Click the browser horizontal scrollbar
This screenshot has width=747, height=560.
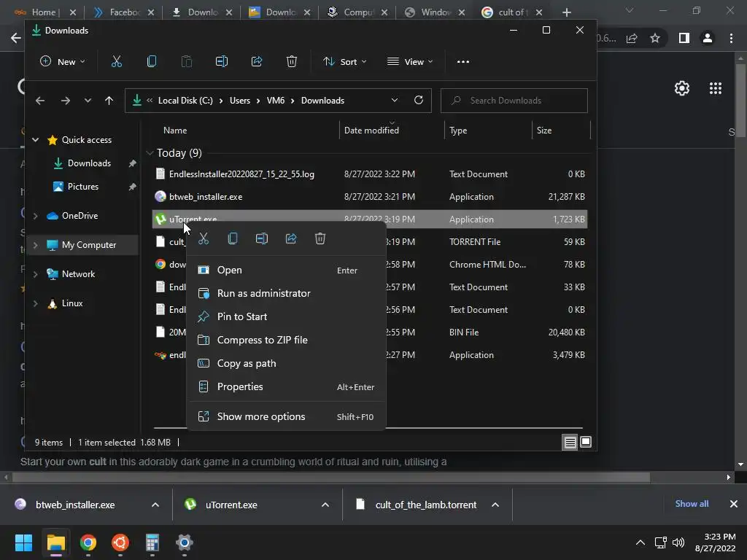click(331, 477)
